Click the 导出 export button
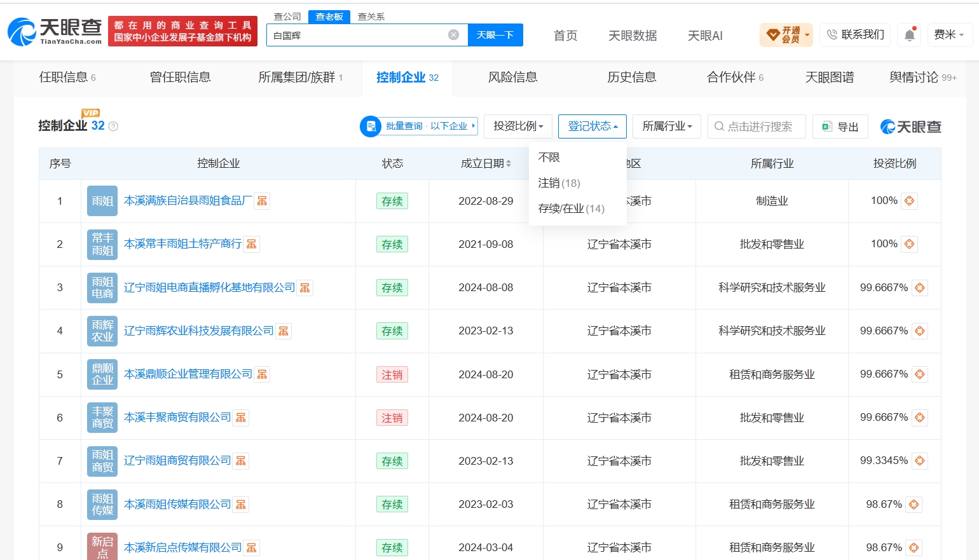The height and width of the screenshot is (560, 979). pyautogui.click(x=840, y=126)
